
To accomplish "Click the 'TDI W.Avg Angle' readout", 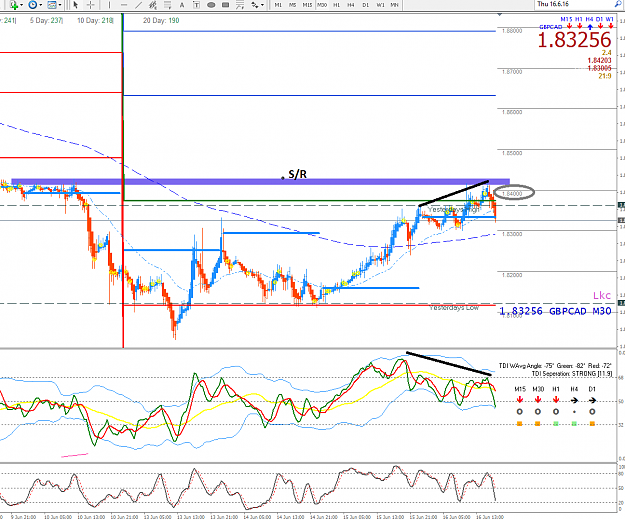I will click(555, 366).
